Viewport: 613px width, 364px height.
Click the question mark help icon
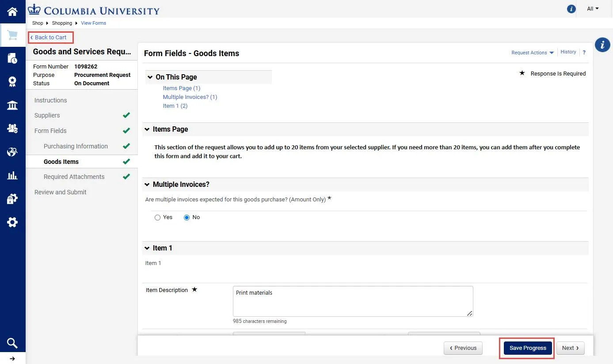pos(584,53)
